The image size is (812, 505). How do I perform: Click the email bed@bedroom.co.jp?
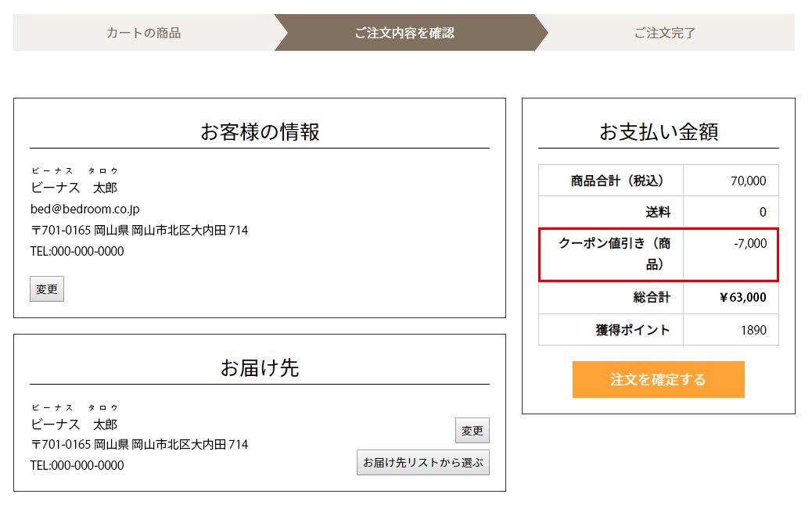[84, 209]
